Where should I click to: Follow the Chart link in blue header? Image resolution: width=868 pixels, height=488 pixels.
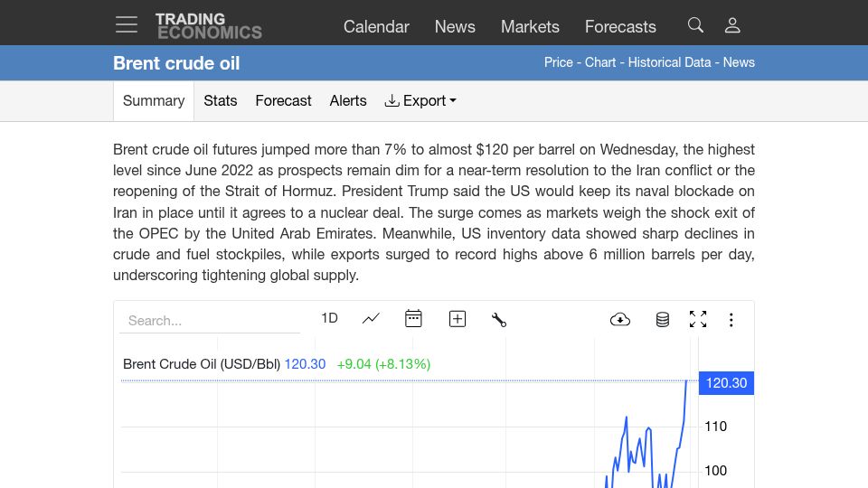click(x=600, y=62)
